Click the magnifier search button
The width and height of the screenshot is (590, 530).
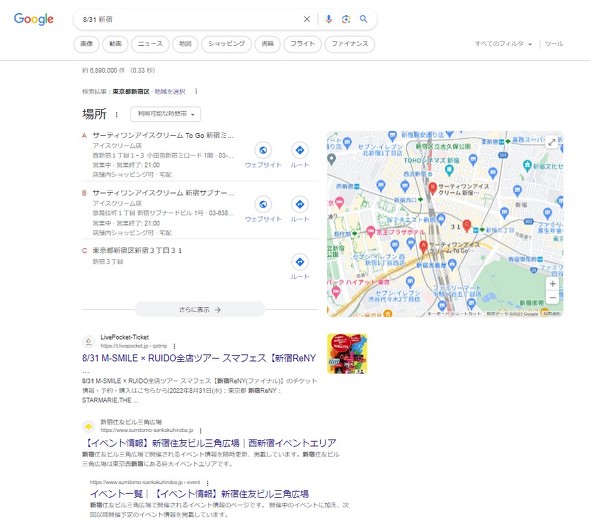[363, 19]
